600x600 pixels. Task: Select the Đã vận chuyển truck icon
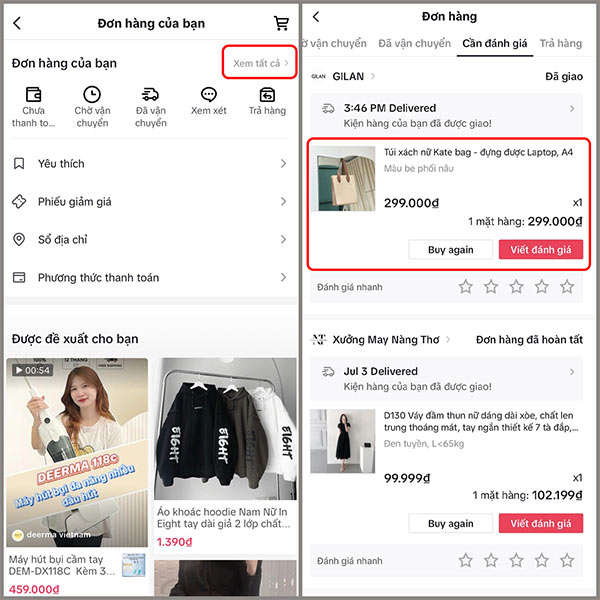point(150,94)
